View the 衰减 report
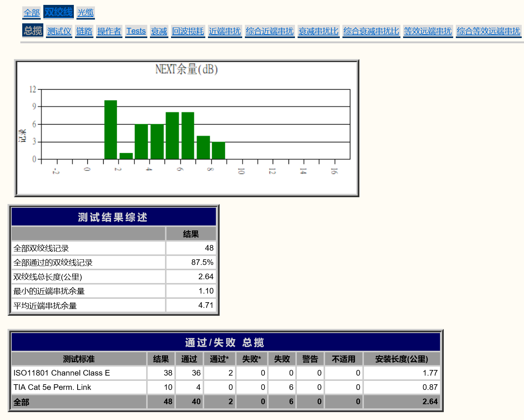Viewport: 524px width, 420px height. pos(159,31)
